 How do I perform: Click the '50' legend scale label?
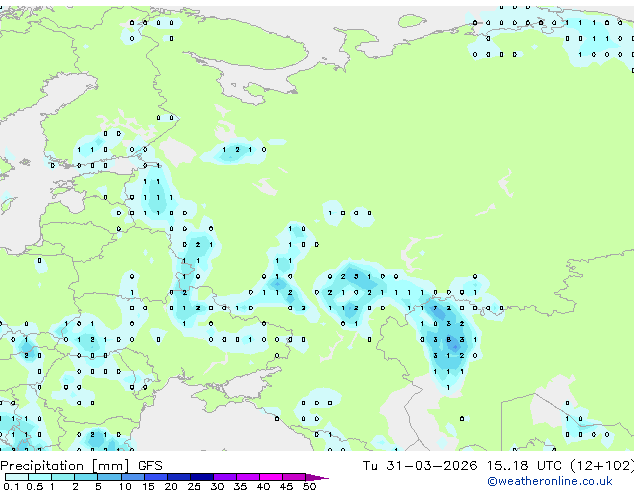pos(310,486)
